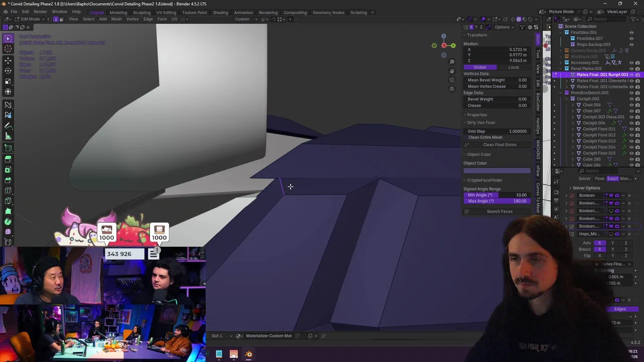Image resolution: width=644 pixels, height=362 pixels.
Task: Click the Search Faces button
Action: (x=497, y=211)
